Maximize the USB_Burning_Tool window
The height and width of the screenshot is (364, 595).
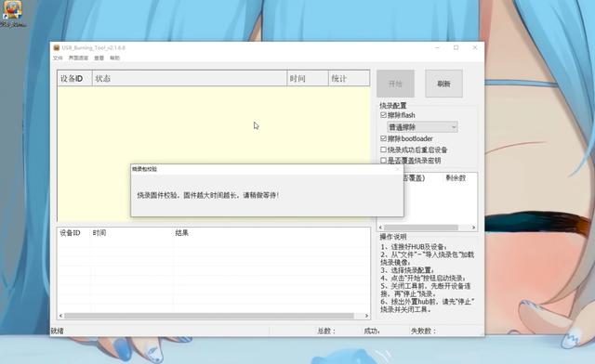point(456,47)
